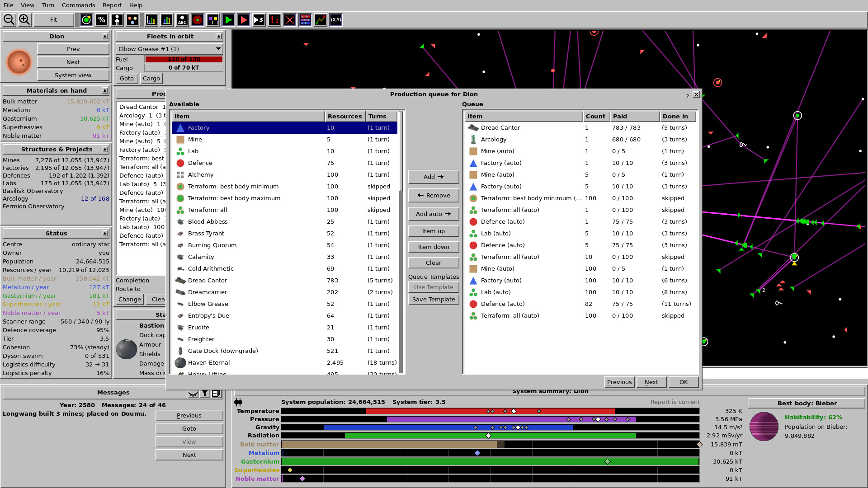The height and width of the screenshot is (488, 868).
Task: Click the message log documents icon
Action: [x=217, y=393]
